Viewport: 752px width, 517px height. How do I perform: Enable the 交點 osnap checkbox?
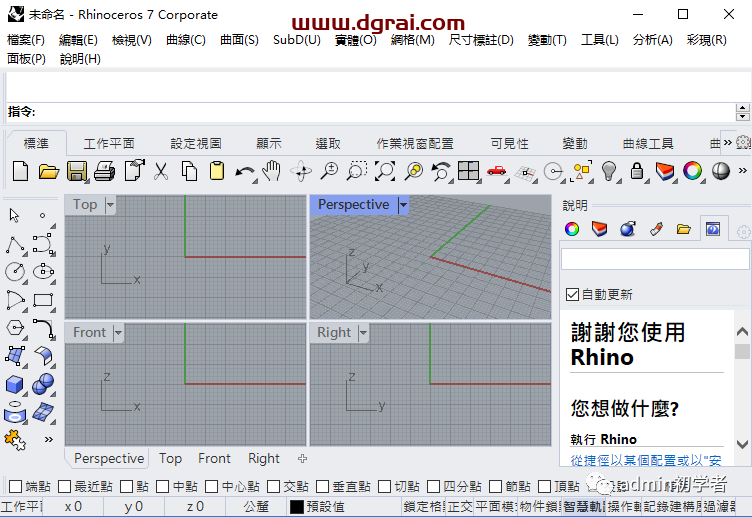(x=273, y=486)
